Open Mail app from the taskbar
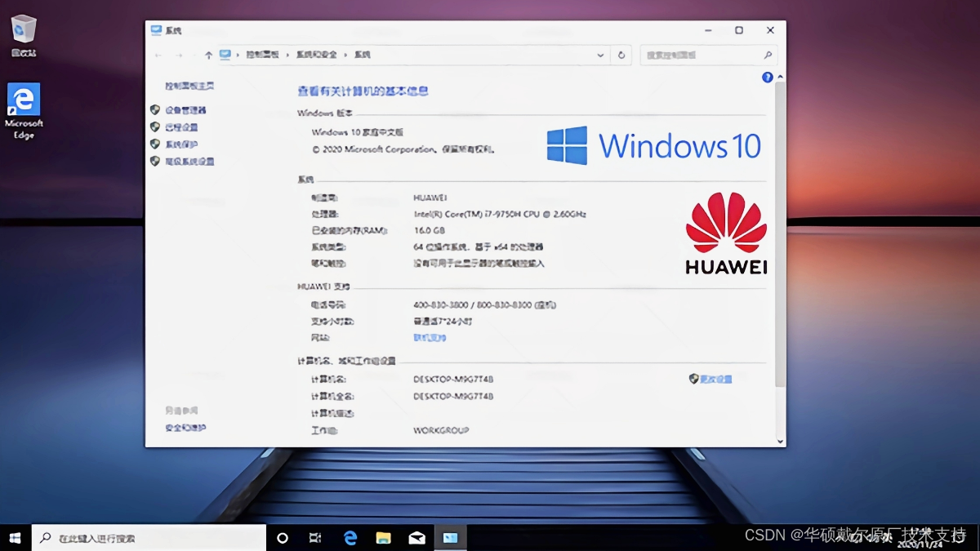 (416, 538)
